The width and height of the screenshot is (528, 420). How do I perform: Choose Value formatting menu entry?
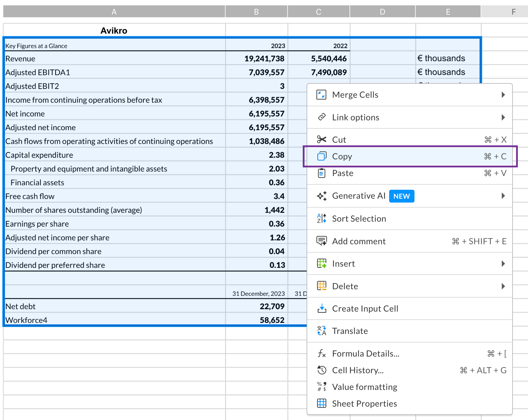pos(410,387)
